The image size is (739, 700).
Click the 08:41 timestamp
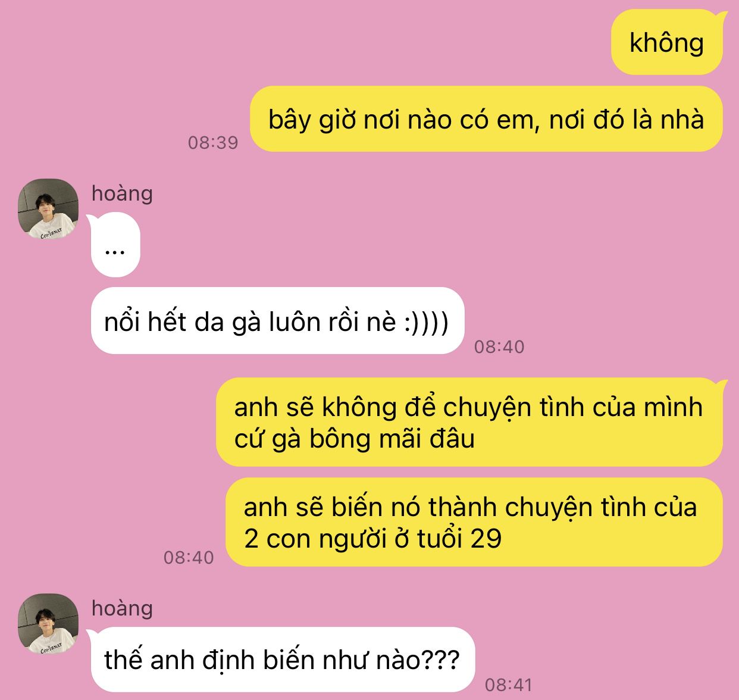pyautogui.click(x=509, y=685)
